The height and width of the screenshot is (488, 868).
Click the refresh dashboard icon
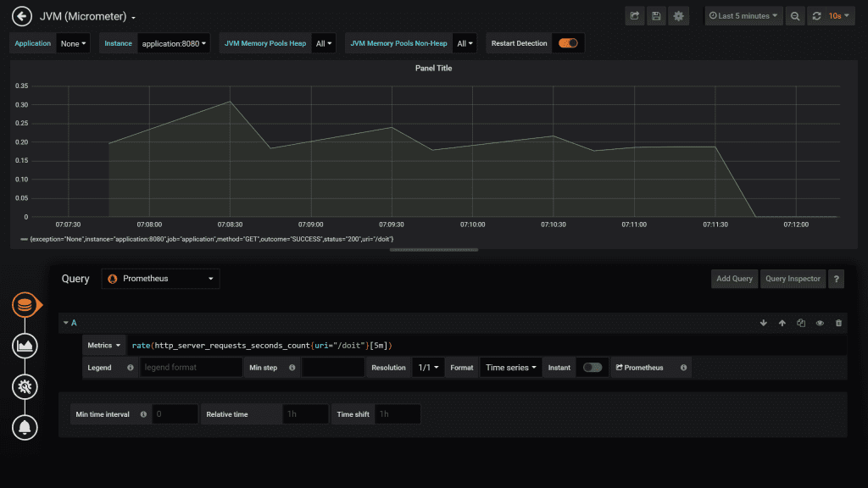[x=816, y=16]
